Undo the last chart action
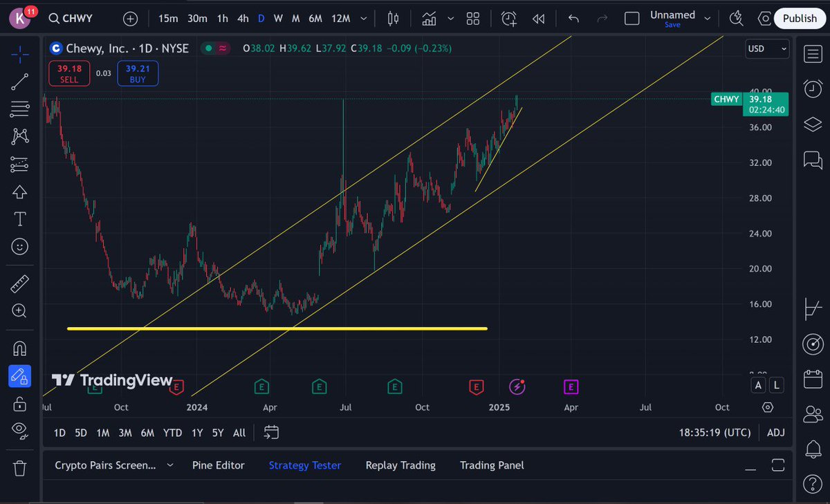 (573, 19)
